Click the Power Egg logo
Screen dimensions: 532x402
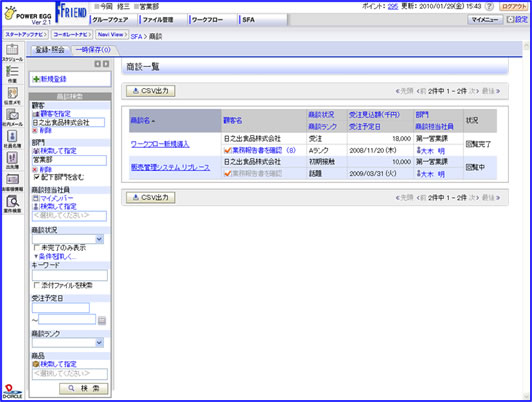28,14
